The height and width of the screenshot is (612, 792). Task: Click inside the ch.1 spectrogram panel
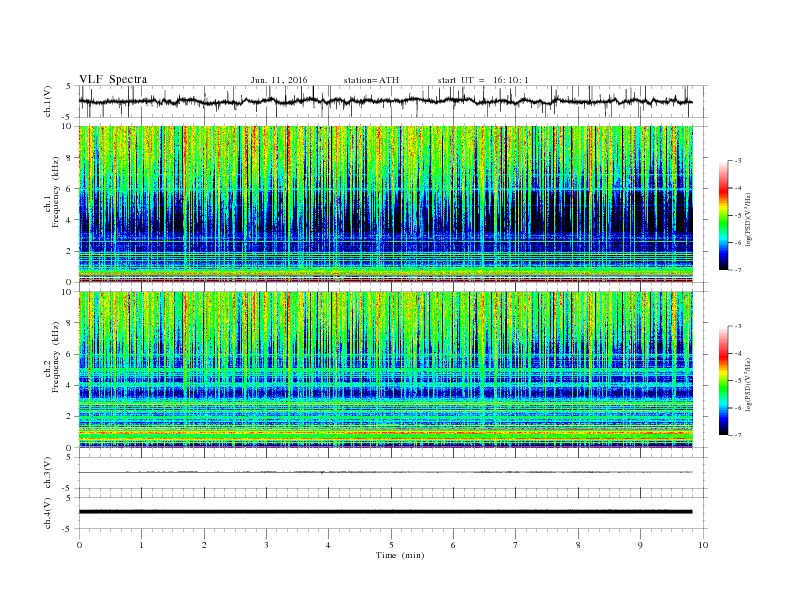pyautogui.click(x=385, y=204)
